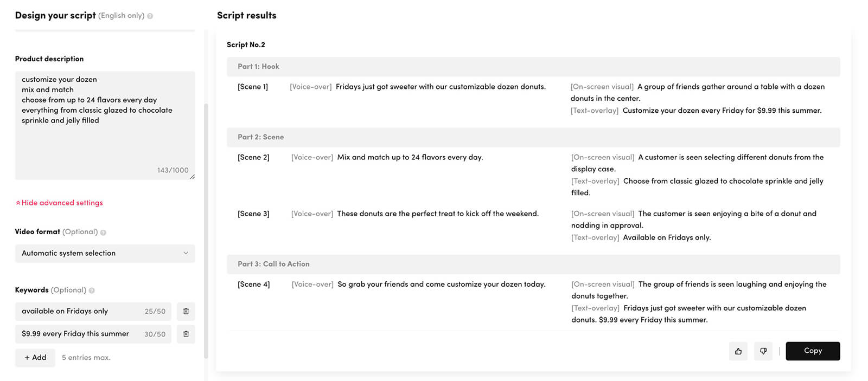
Task: Click the resize handle of description box
Action: 192,177
